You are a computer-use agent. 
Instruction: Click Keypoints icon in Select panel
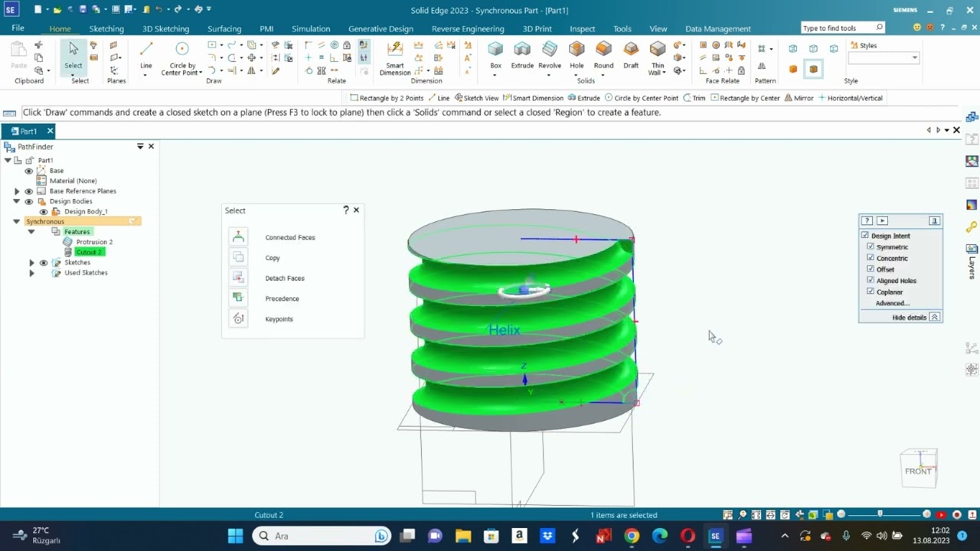coord(238,319)
